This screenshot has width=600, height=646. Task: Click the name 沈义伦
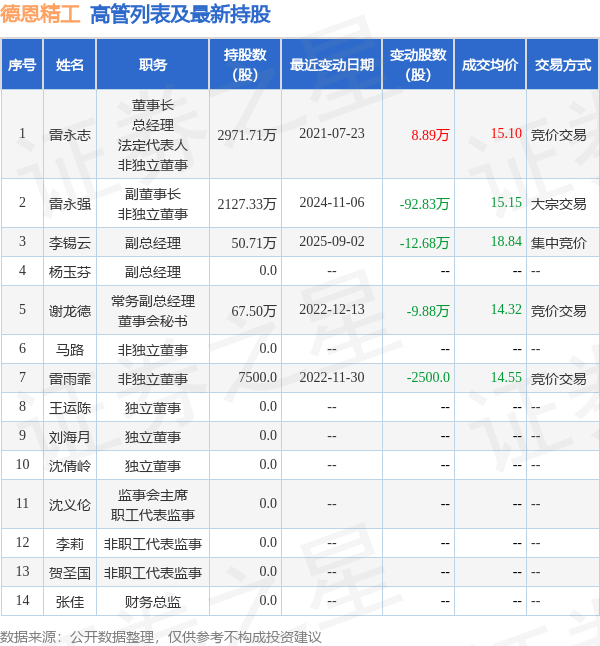tap(70, 505)
